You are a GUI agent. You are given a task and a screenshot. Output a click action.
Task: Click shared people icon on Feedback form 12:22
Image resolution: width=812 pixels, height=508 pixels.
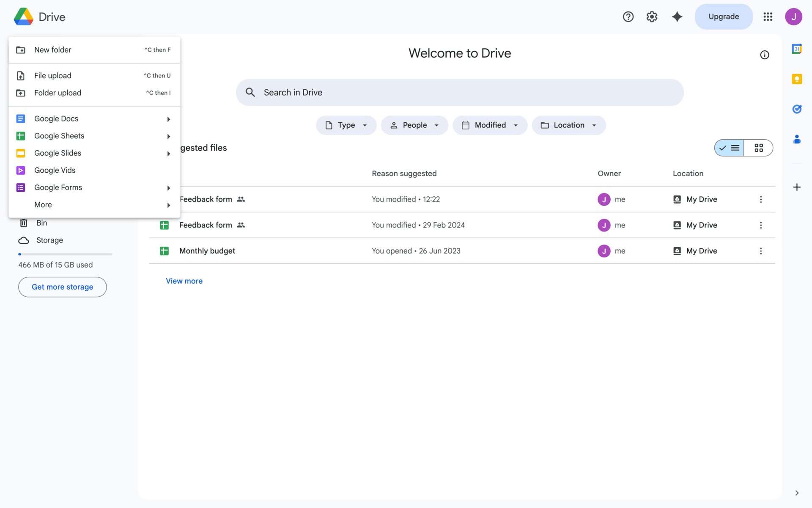coord(241,199)
